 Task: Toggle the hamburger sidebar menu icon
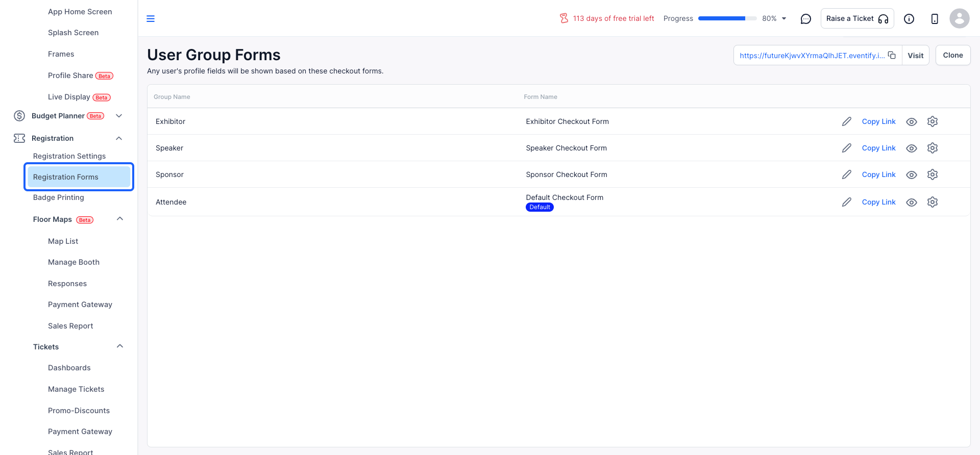pos(151,19)
